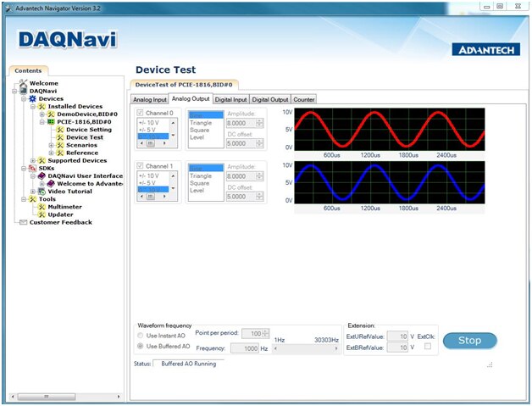
Task: Select the Use Buffered AO radio button
Action: (140, 346)
